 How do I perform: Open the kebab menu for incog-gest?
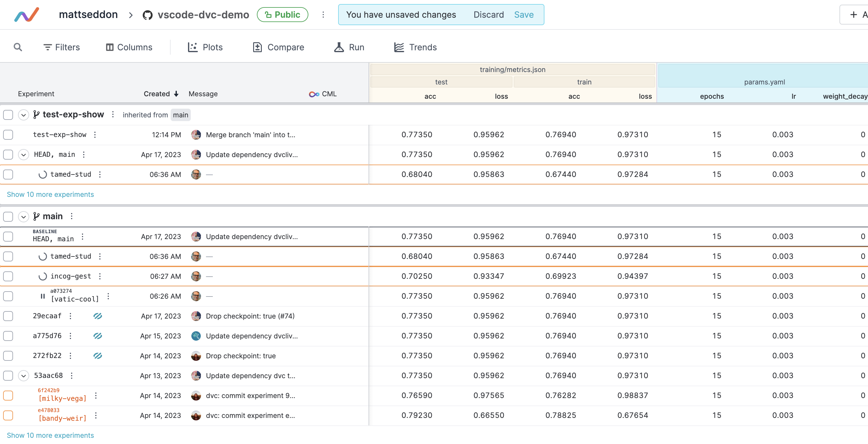point(100,276)
